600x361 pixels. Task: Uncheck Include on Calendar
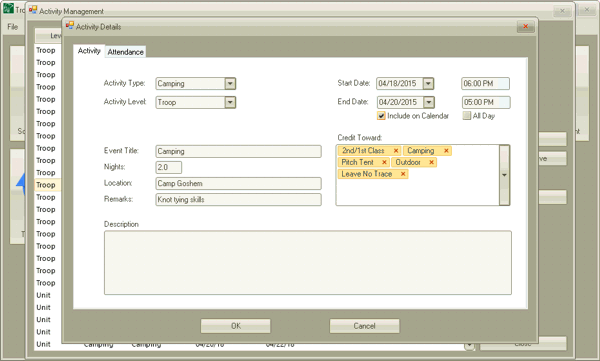point(381,116)
